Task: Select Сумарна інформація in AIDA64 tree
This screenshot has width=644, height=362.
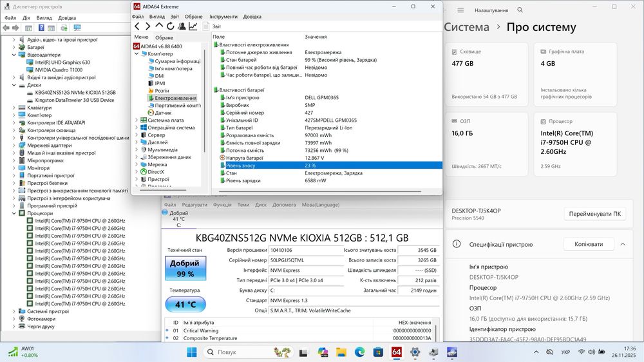Action: (174, 61)
